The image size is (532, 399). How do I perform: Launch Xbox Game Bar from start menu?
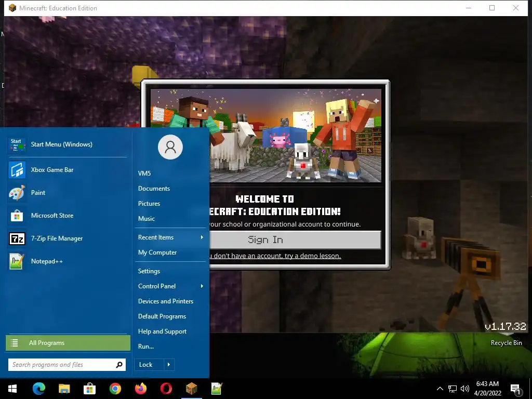[x=67, y=170]
